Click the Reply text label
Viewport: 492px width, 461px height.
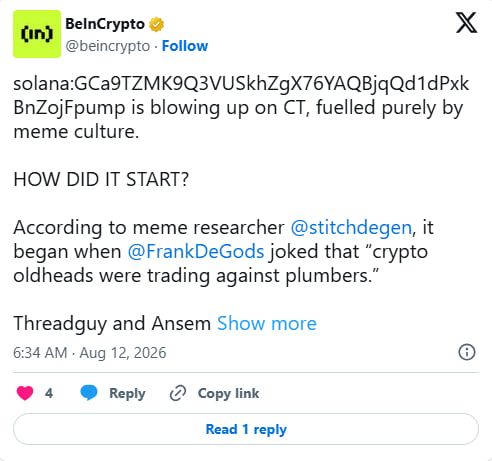click(x=127, y=394)
